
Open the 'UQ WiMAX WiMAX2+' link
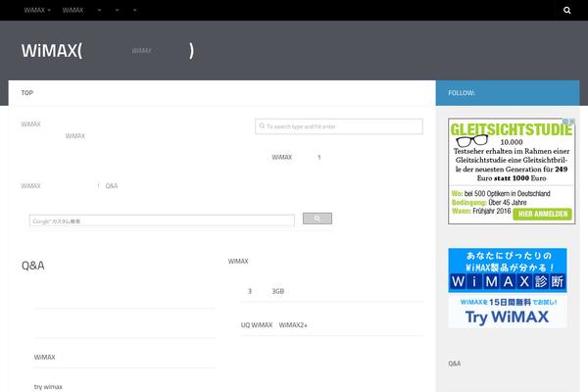click(x=273, y=324)
